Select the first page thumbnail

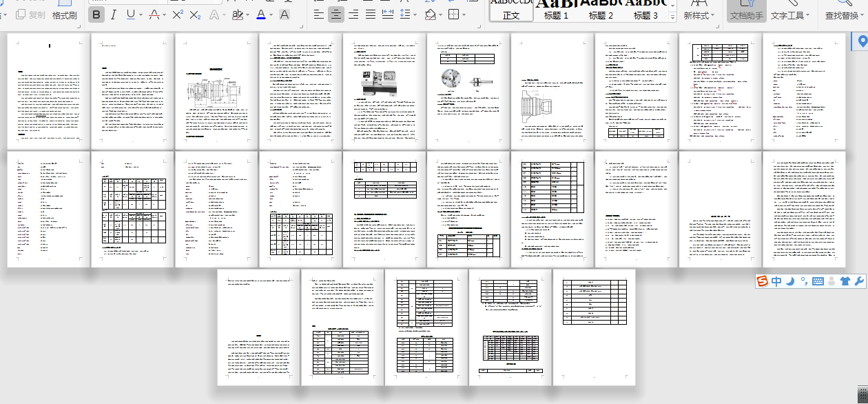tap(48, 91)
